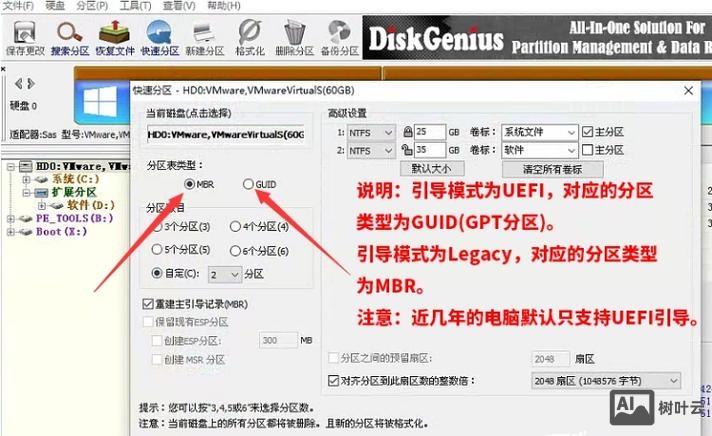
Task: Select HD0:VMware disk in tree
Action: click(83, 166)
